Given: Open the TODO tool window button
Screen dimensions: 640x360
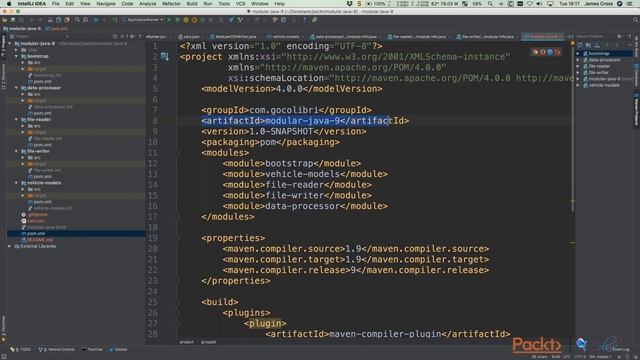Looking at the screenshot, I should point(20,349).
